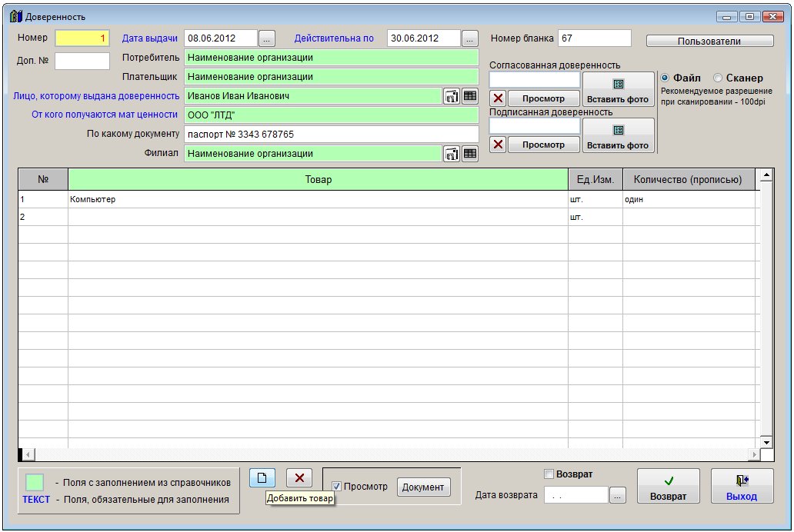Image resolution: width=794 pixels, height=532 pixels.
Task: Select the Файл radio button
Action: (666, 78)
